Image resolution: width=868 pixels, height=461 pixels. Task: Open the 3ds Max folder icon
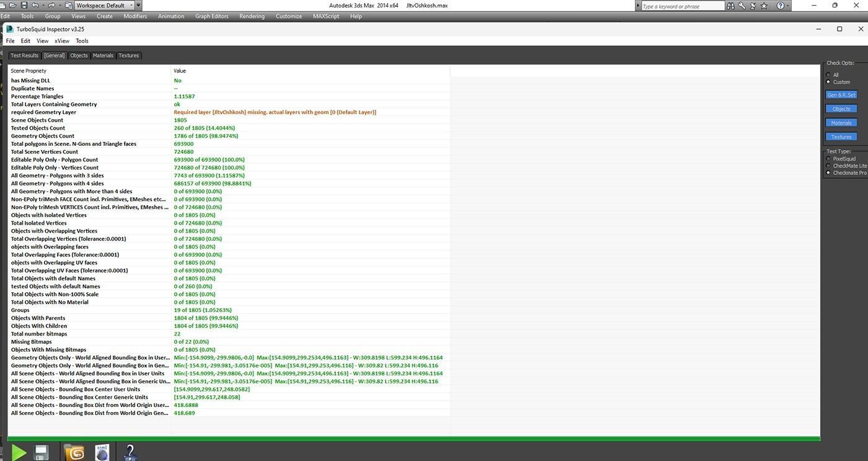74,452
